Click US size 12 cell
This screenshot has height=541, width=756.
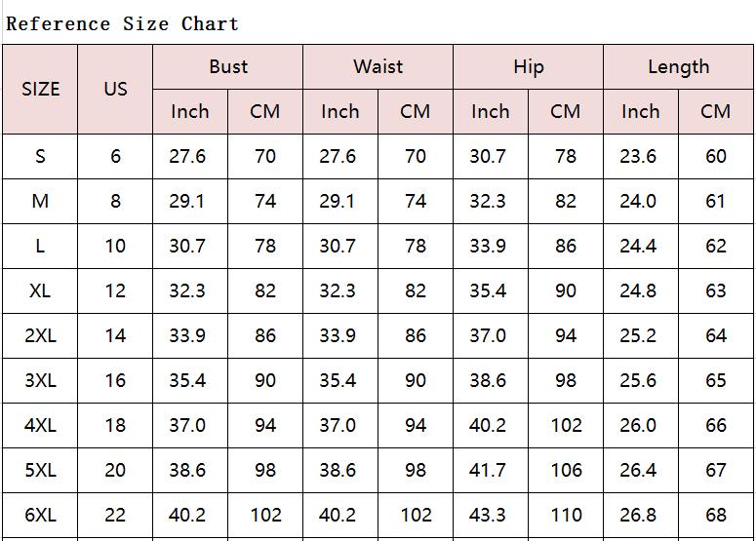[x=115, y=291]
